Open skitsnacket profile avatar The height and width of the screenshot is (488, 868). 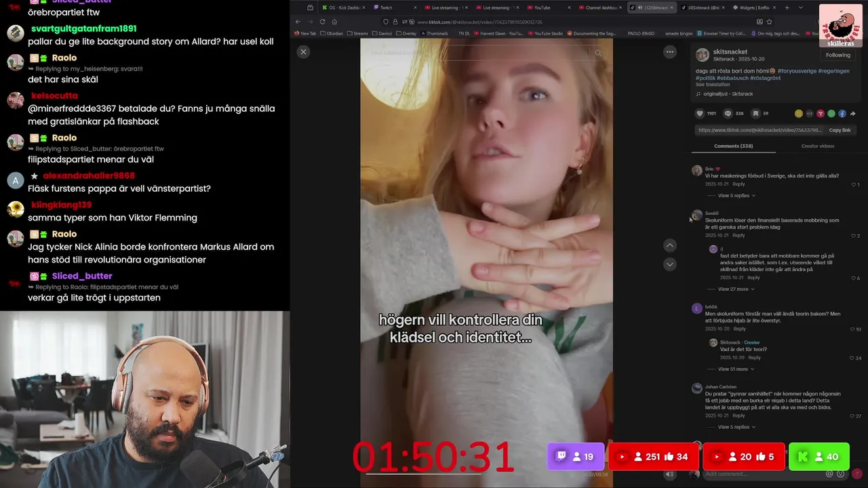point(703,55)
